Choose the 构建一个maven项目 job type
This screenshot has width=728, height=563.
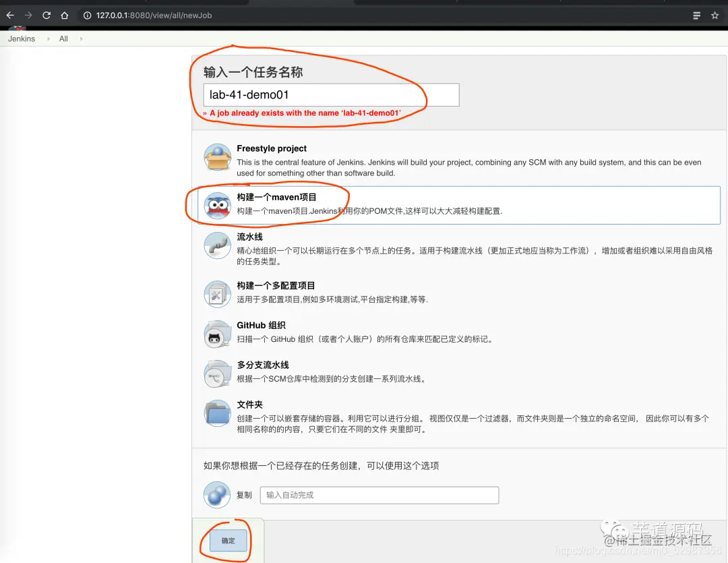point(277,196)
